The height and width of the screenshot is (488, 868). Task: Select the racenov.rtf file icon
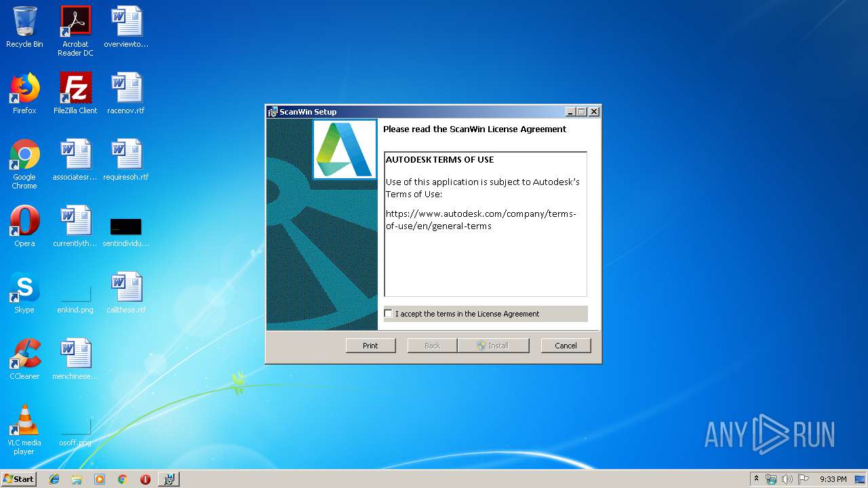pyautogui.click(x=126, y=94)
